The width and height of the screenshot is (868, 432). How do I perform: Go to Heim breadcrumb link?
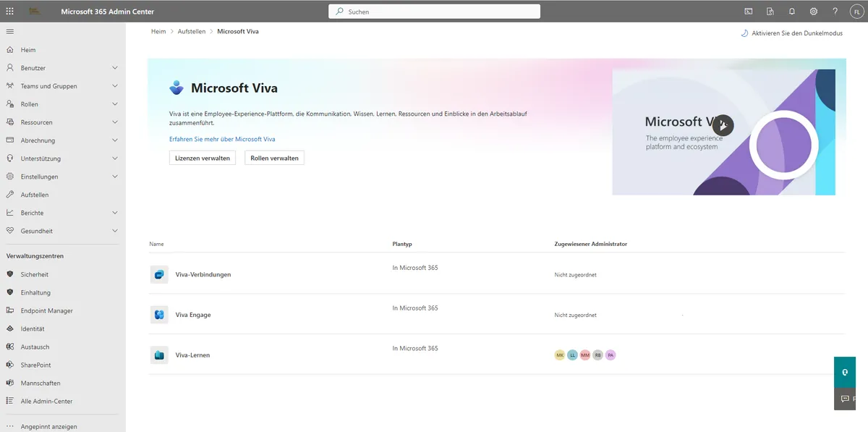[x=158, y=32]
